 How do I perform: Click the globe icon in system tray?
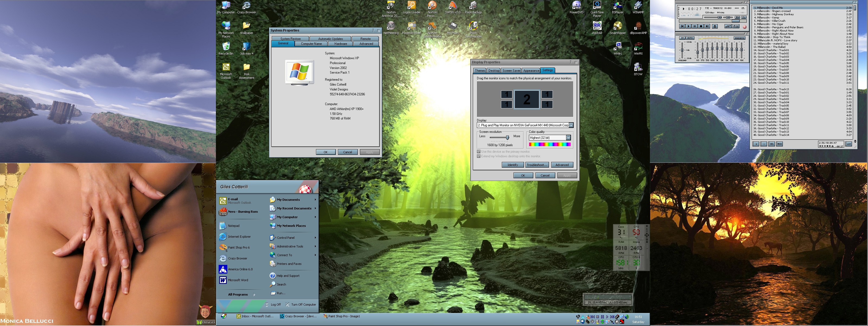pos(627,316)
